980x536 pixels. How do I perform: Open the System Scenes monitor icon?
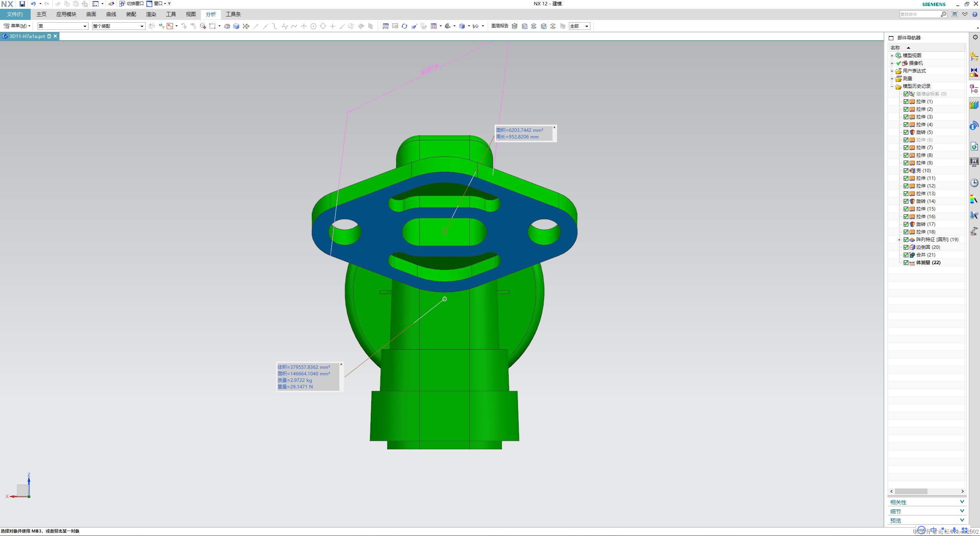974,162
